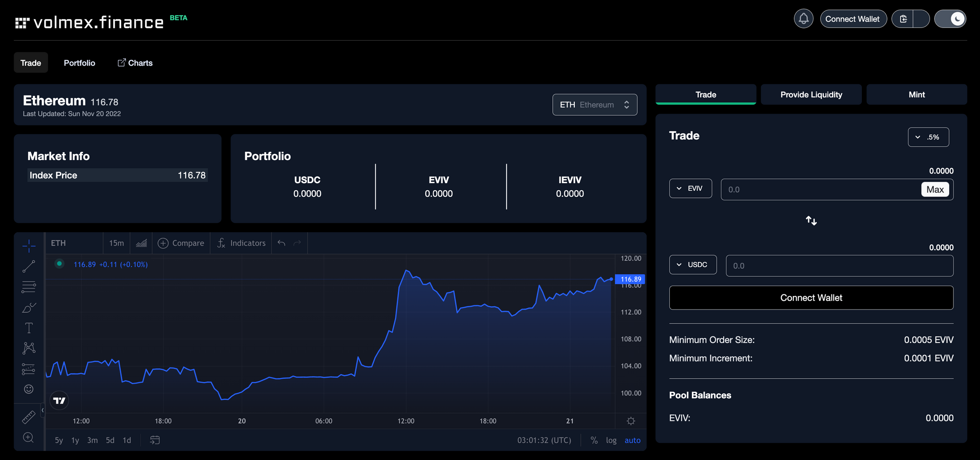The height and width of the screenshot is (460, 980).
Task: Click the 116.89 price axis label
Action: click(x=631, y=279)
